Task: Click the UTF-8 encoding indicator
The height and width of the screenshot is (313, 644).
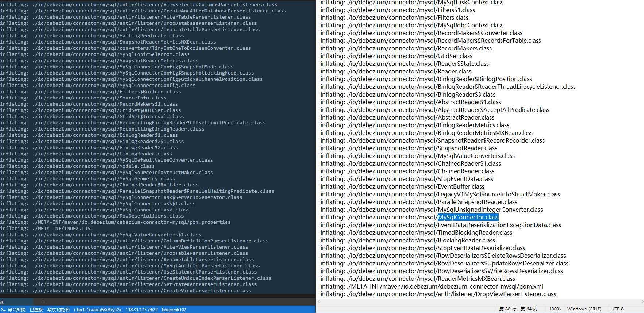Action: tap(617, 309)
